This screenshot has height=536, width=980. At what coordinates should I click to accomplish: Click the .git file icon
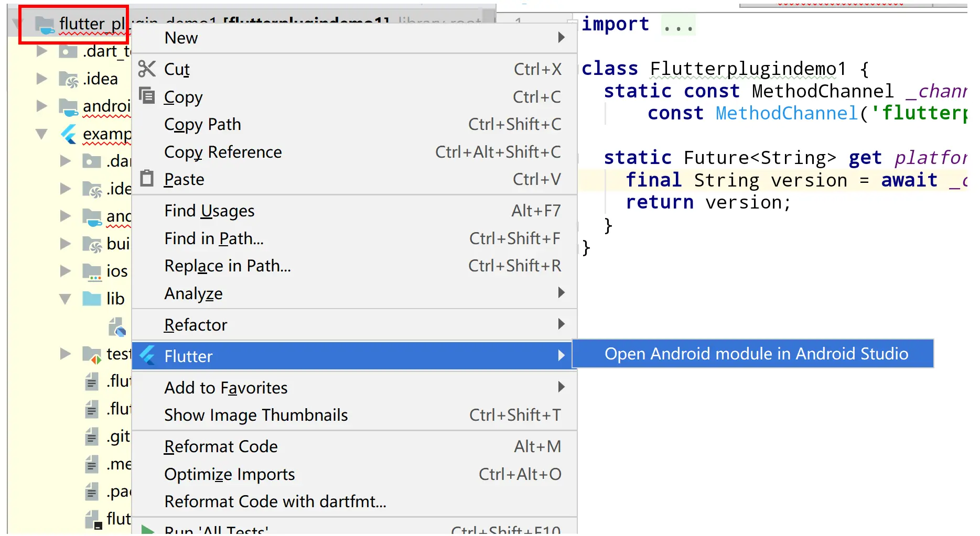(92, 436)
